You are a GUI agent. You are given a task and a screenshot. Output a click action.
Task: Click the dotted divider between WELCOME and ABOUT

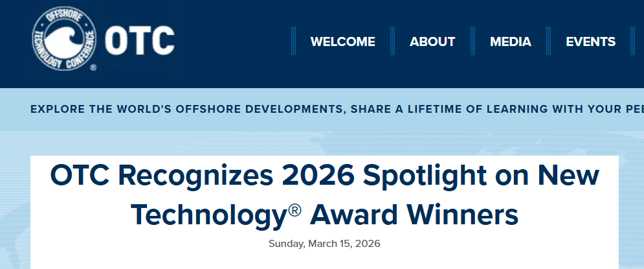[392, 42]
